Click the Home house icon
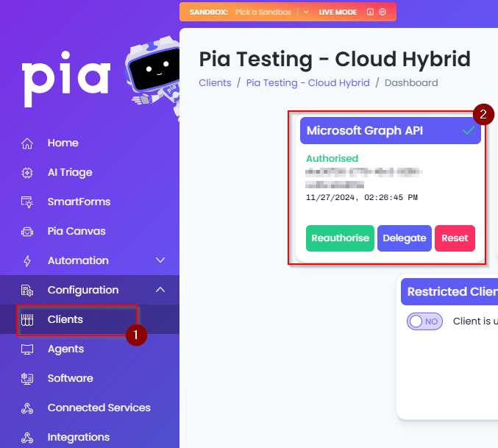 [x=27, y=143]
